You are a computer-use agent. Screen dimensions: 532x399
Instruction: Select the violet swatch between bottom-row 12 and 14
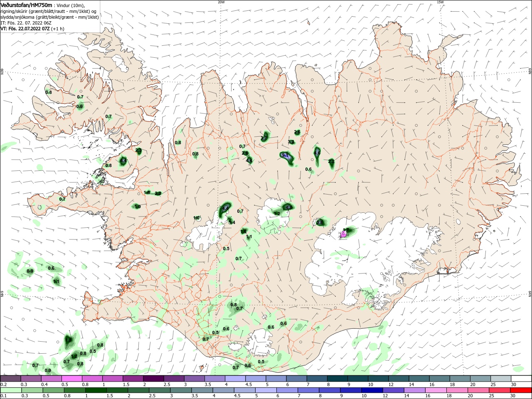coord(393,390)
